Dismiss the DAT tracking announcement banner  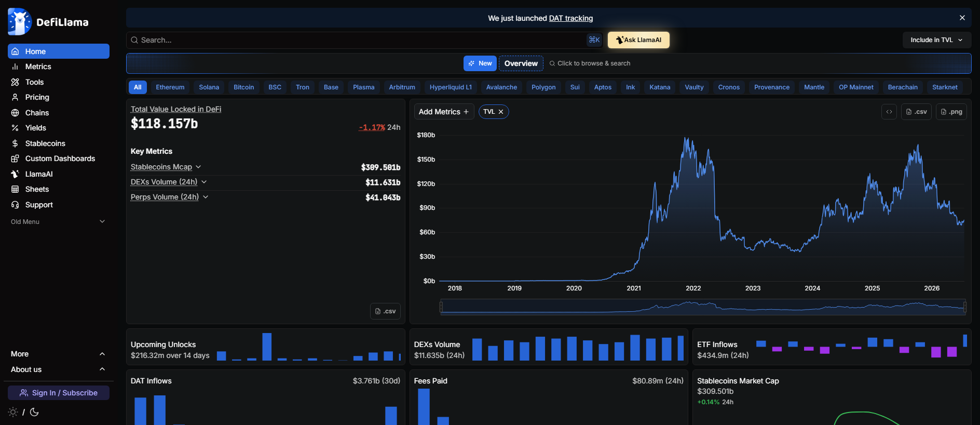pos(962,18)
